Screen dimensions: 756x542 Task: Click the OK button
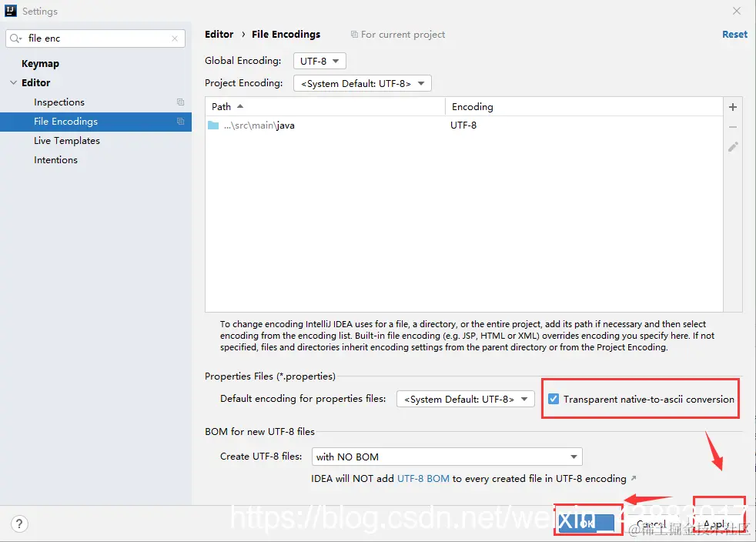pos(587,523)
